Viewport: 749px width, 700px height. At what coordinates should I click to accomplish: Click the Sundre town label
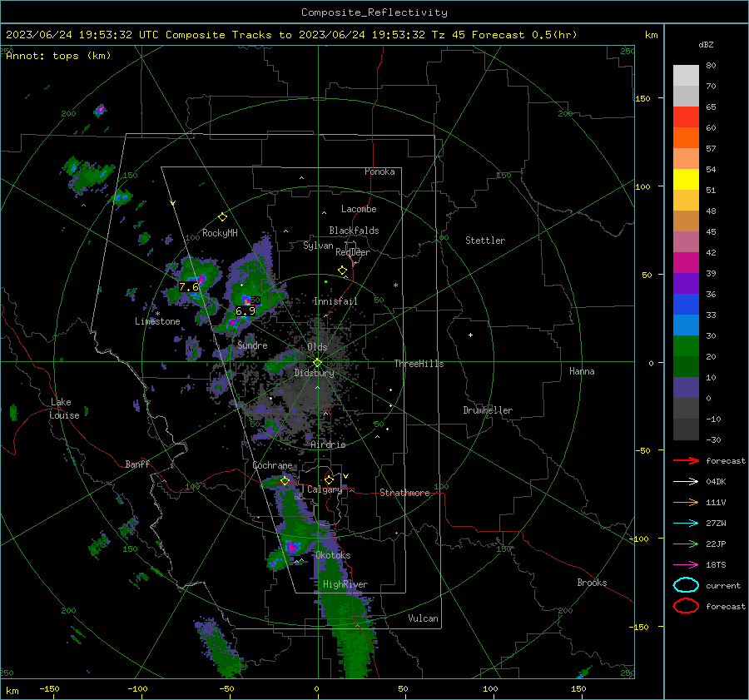point(252,345)
